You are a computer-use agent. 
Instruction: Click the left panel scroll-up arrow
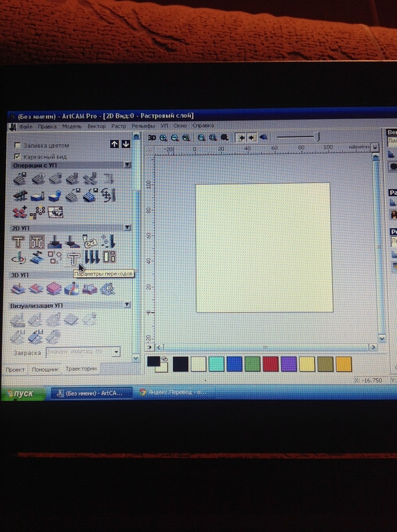pos(136,136)
